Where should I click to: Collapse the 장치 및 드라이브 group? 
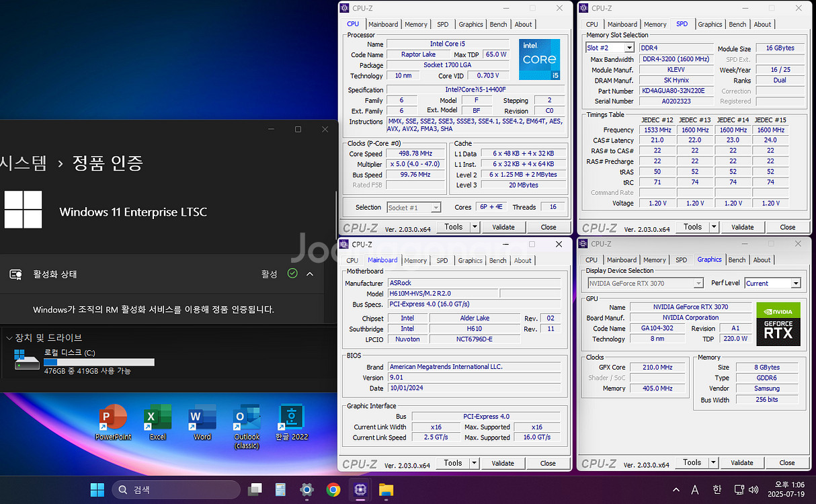click(9, 338)
